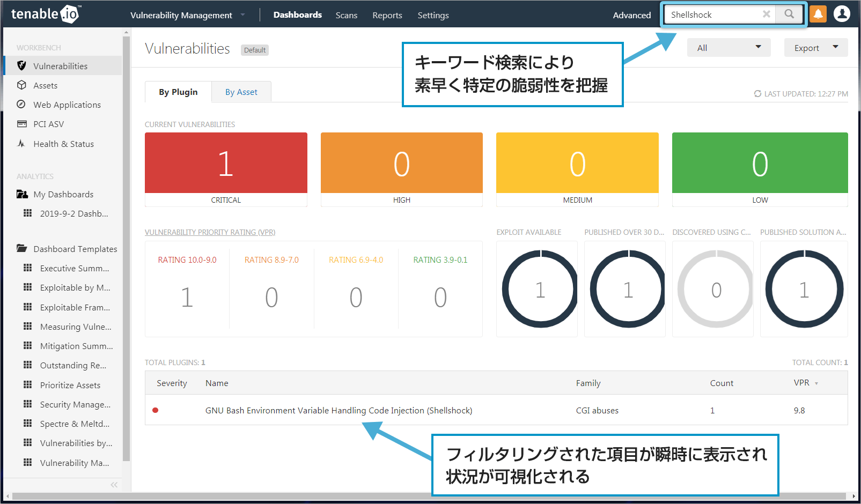The width and height of the screenshot is (861, 504).
Task: Sort by the Severity column header
Action: [x=172, y=383]
